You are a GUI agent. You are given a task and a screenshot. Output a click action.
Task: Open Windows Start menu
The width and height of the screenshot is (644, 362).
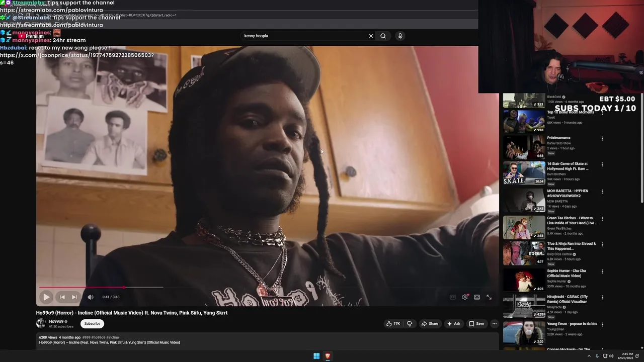click(x=316, y=356)
